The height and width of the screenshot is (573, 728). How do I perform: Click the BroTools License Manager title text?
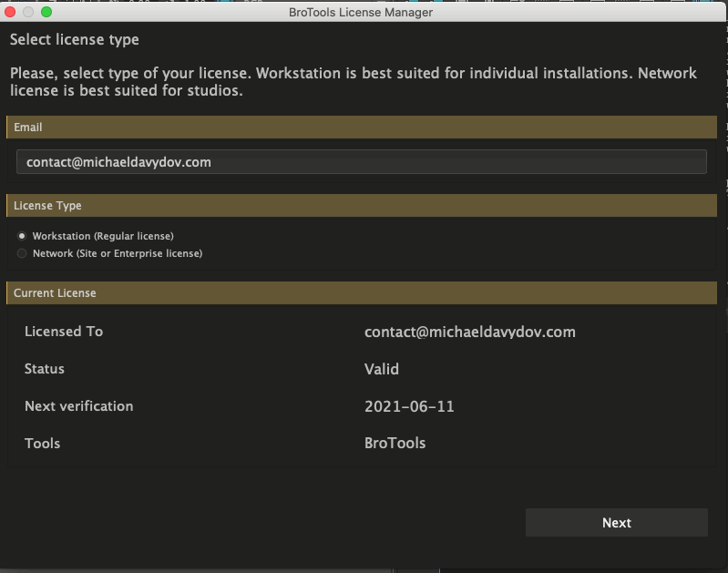click(361, 12)
